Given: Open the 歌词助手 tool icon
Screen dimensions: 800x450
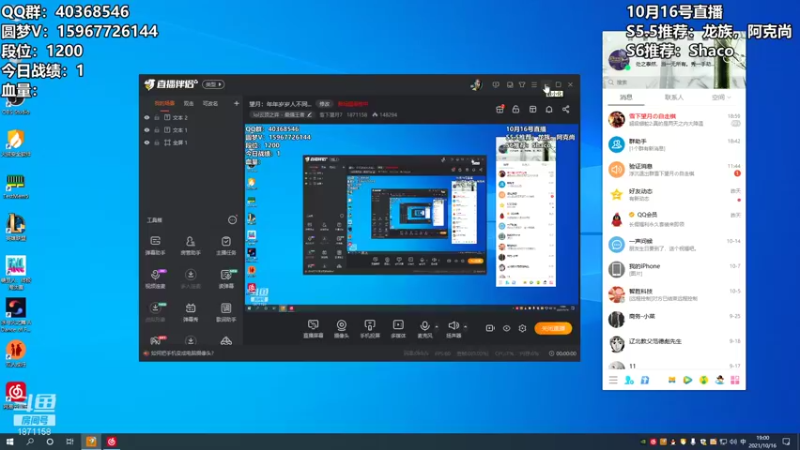Looking at the screenshot, I should click(x=226, y=312).
